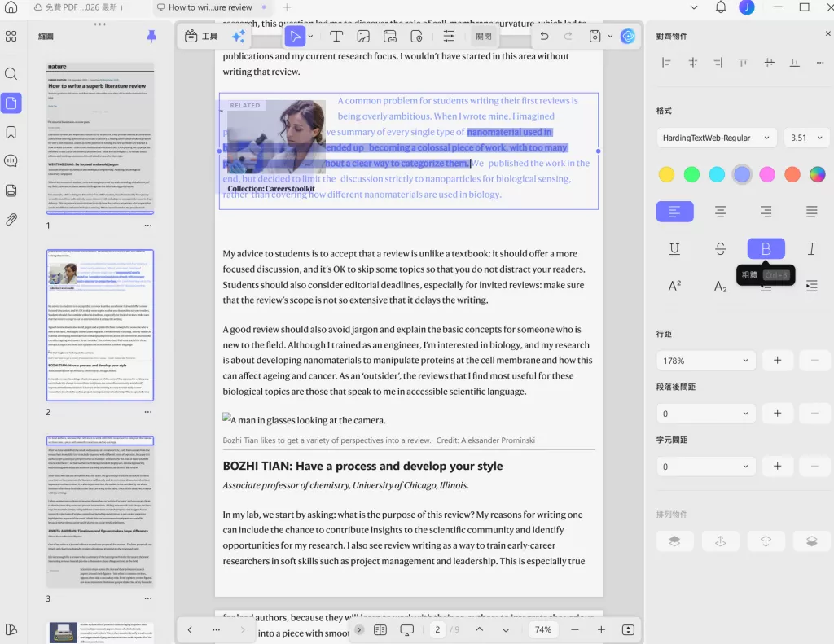Switch to the 免費 PDF tab
The height and width of the screenshot is (644, 834).
pos(77,7)
